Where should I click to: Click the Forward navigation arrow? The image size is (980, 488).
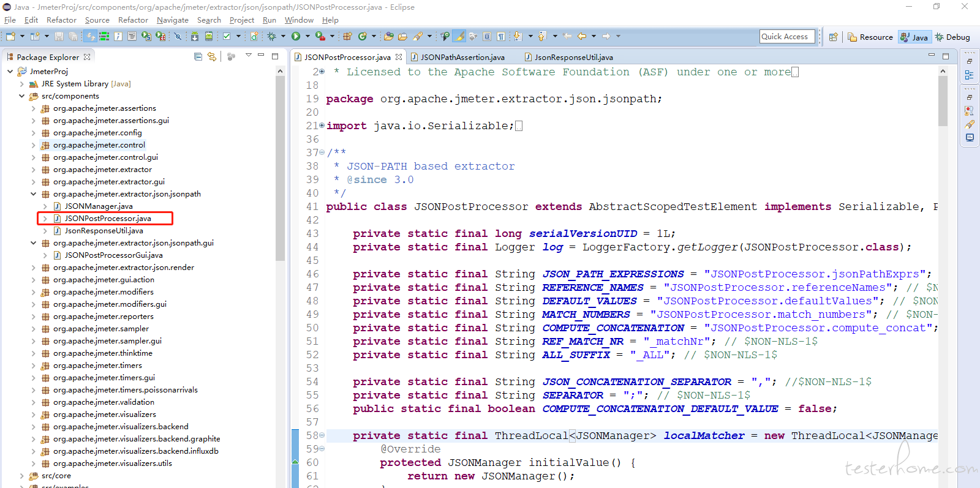click(x=606, y=37)
